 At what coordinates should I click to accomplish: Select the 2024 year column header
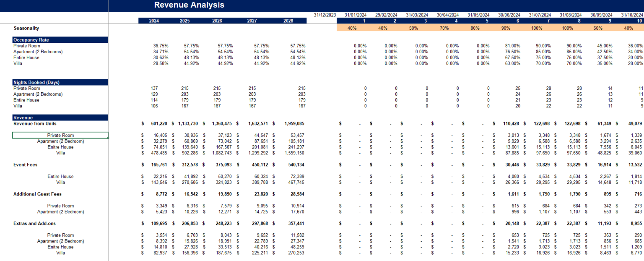(154, 21)
